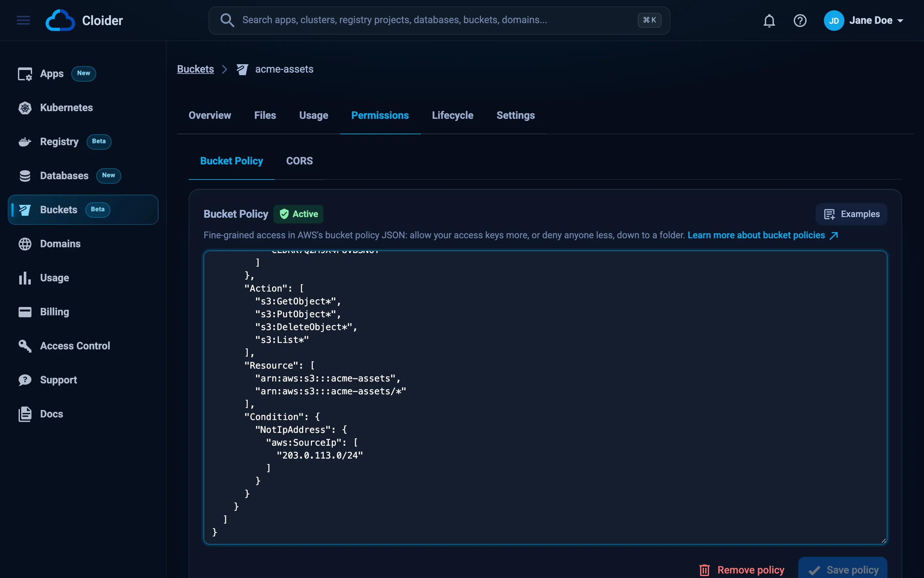
Task: Click inside the policy JSON editor
Action: pyautogui.click(x=545, y=397)
